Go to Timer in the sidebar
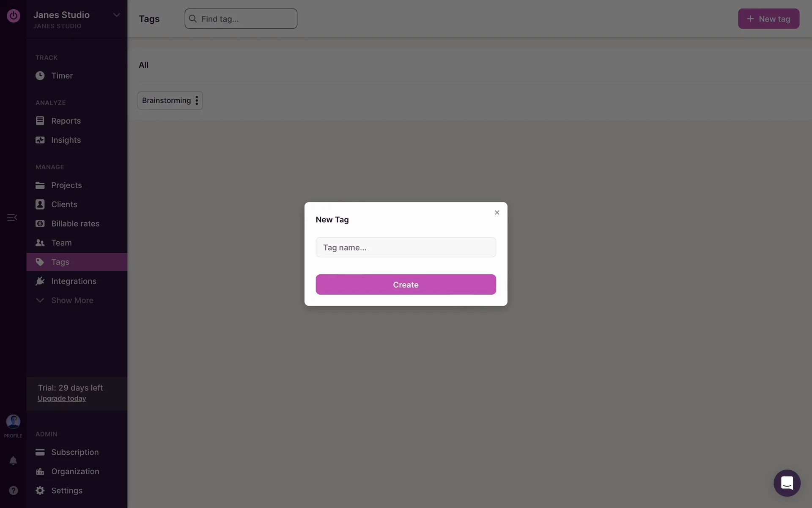Image resolution: width=812 pixels, height=508 pixels. (62, 76)
